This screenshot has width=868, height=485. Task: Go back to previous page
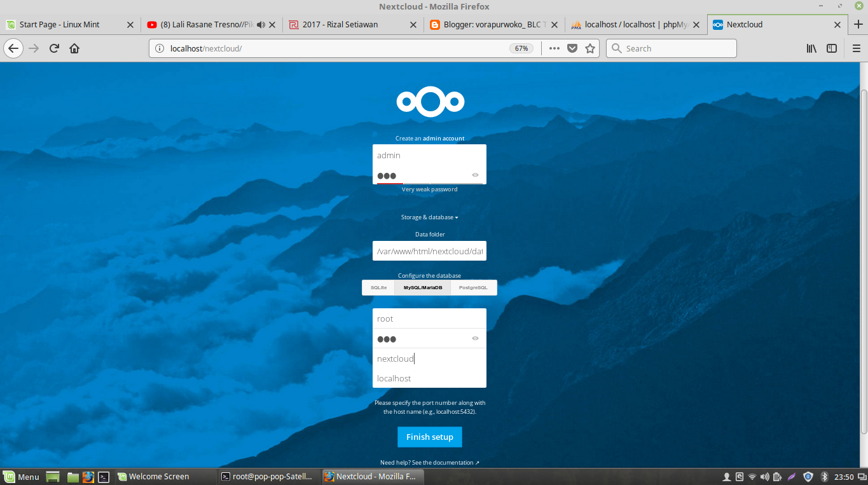(13, 48)
